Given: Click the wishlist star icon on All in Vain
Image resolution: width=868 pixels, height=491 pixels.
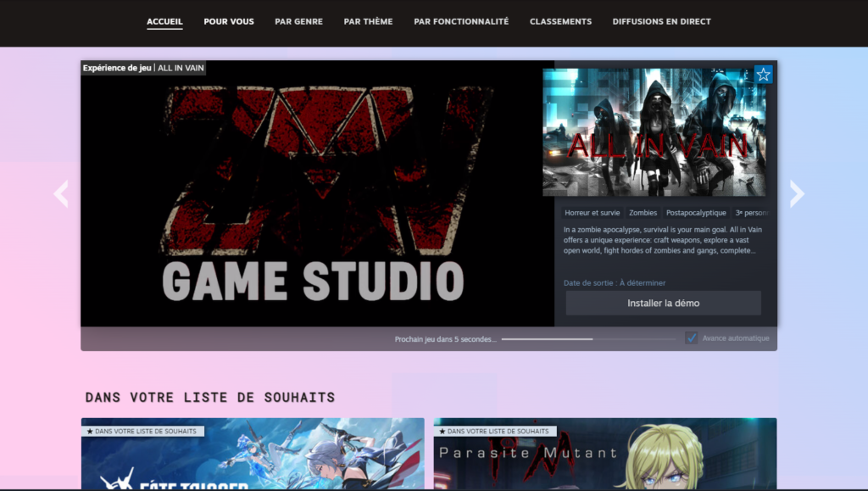Looking at the screenshot, I should [763, 75].
